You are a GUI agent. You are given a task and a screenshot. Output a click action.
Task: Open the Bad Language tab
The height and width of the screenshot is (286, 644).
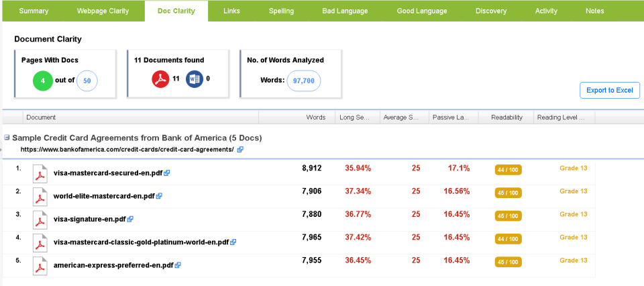point(345,11)
